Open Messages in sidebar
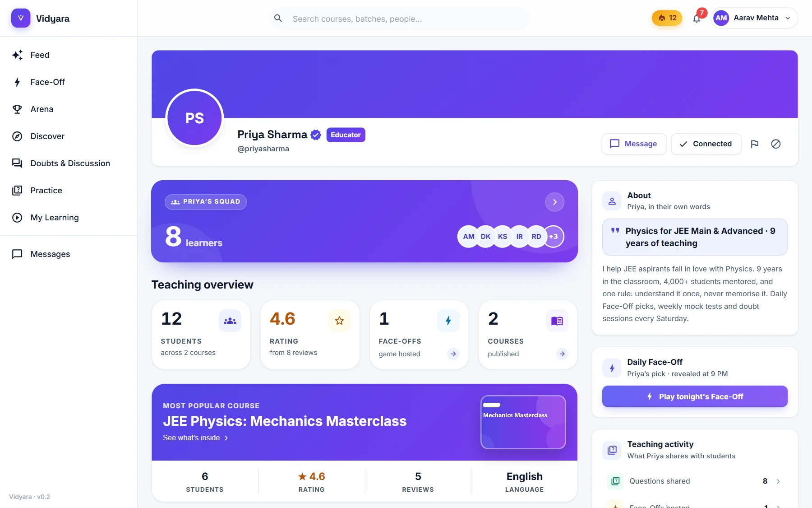Viewport: 812px width, 508px height. [x=69, y=254]
